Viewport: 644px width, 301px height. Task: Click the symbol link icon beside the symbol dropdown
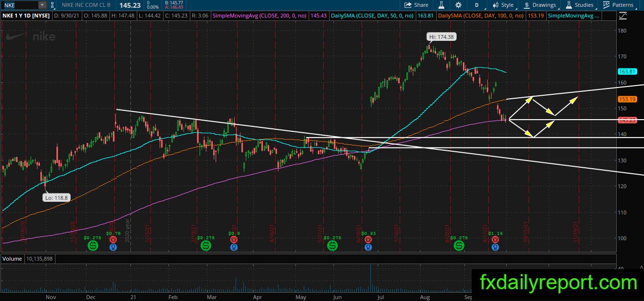click(53, 5)
